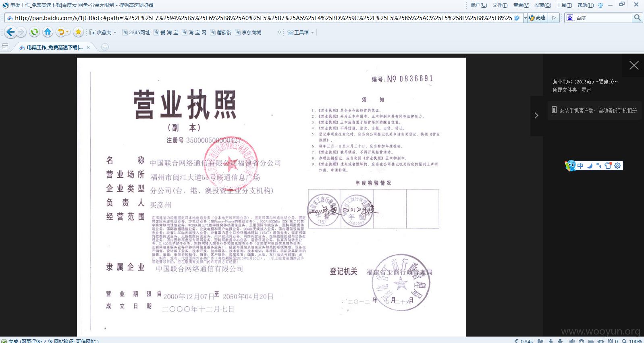Collapse the info panel with the right chevron
Screen dimensions: 644x343
pos(536,116)
